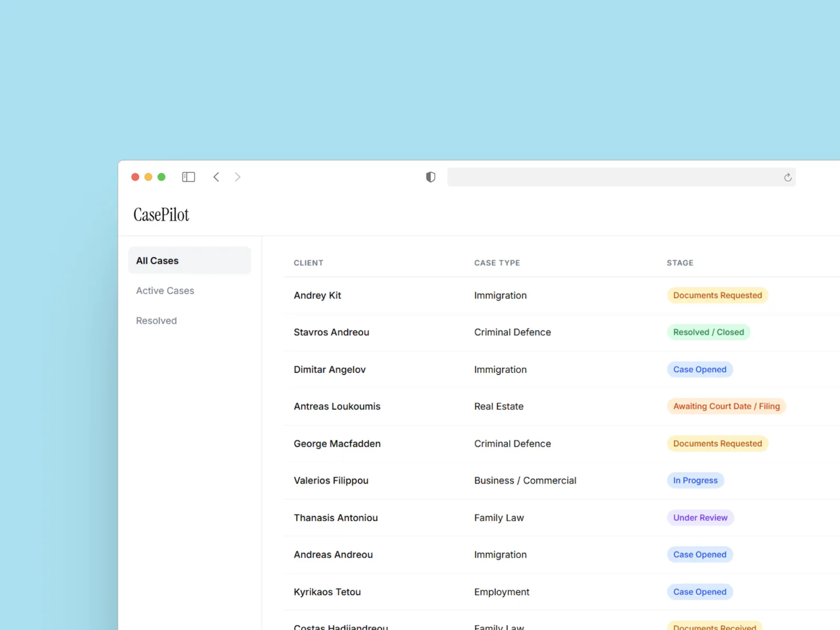Click Stavros Andreou's Criminal Defence cell
Screen dimensions: 840x630
[x=512, y=332]
